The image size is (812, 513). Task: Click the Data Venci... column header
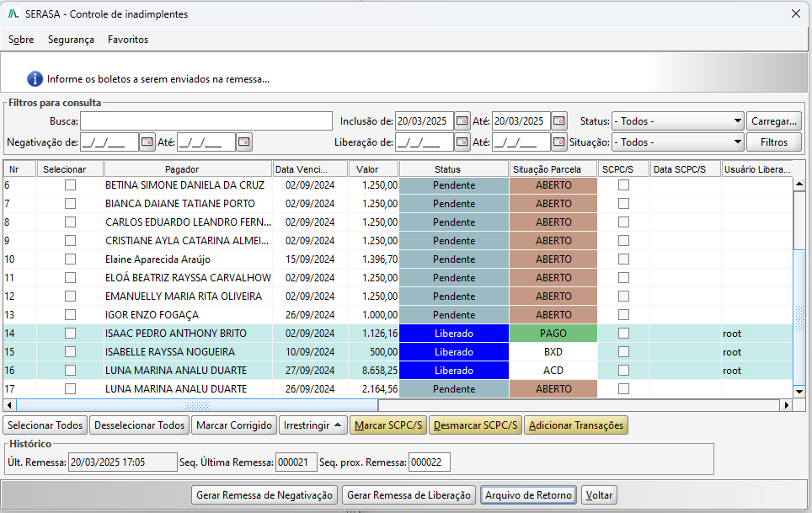(x=310, y=169)
